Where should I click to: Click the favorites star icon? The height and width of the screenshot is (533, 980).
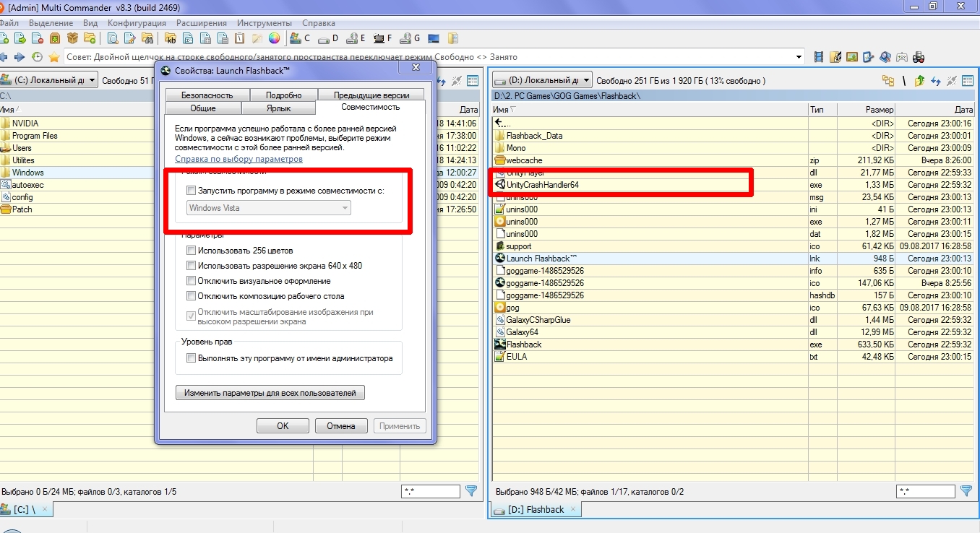(53, 57)
